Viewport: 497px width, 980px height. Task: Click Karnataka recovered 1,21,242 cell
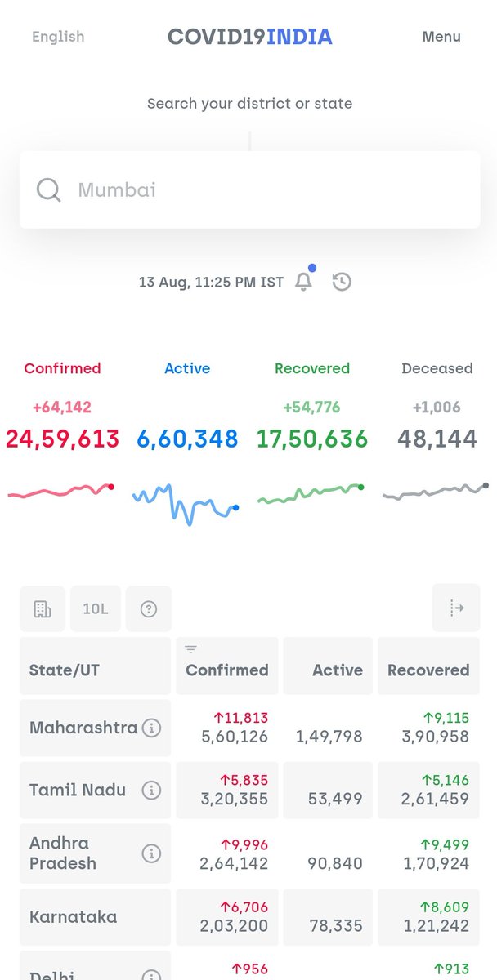[x=428, y=917]
